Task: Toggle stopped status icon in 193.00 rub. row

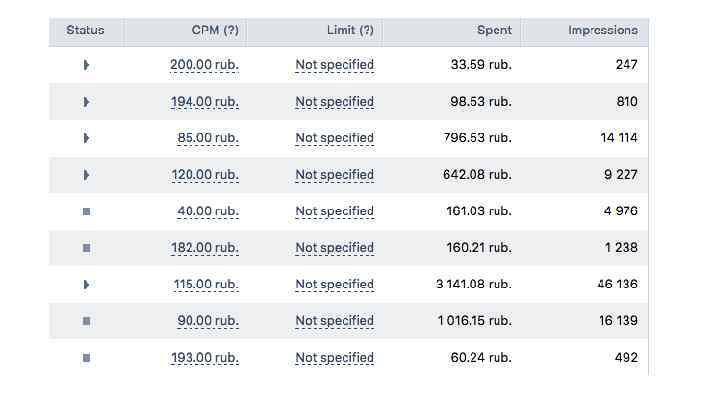Action: 86,358
